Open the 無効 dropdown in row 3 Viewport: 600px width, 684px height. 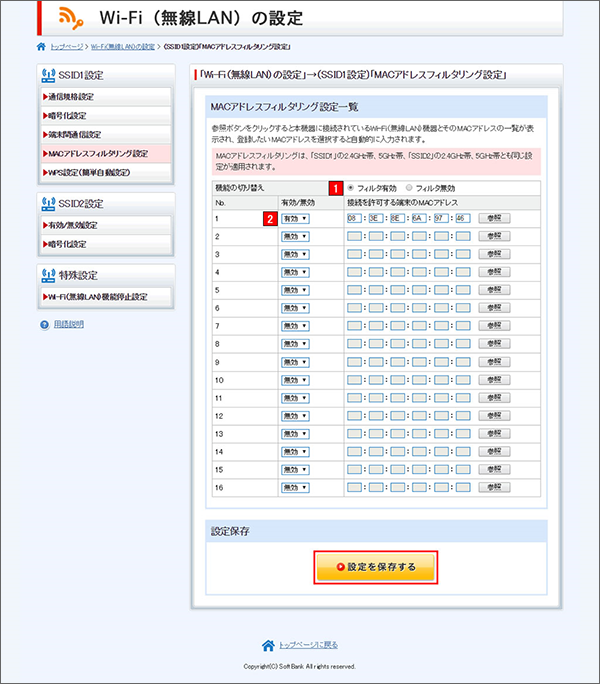295,254
